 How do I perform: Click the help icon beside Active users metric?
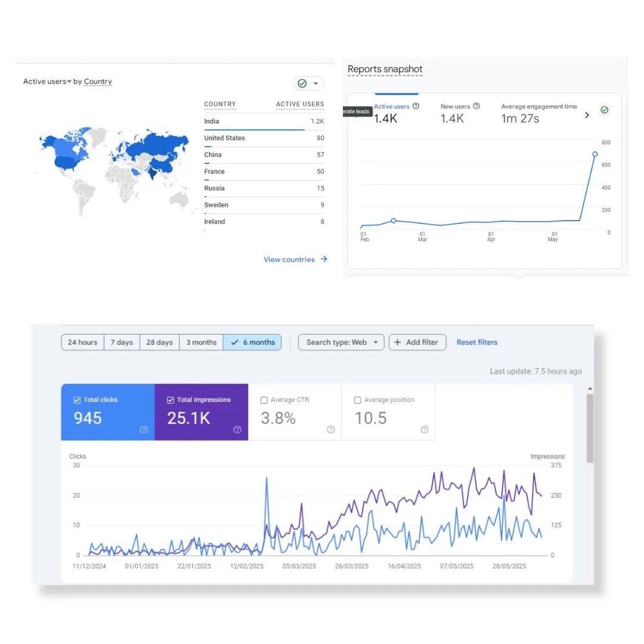(x=414, y=106)
